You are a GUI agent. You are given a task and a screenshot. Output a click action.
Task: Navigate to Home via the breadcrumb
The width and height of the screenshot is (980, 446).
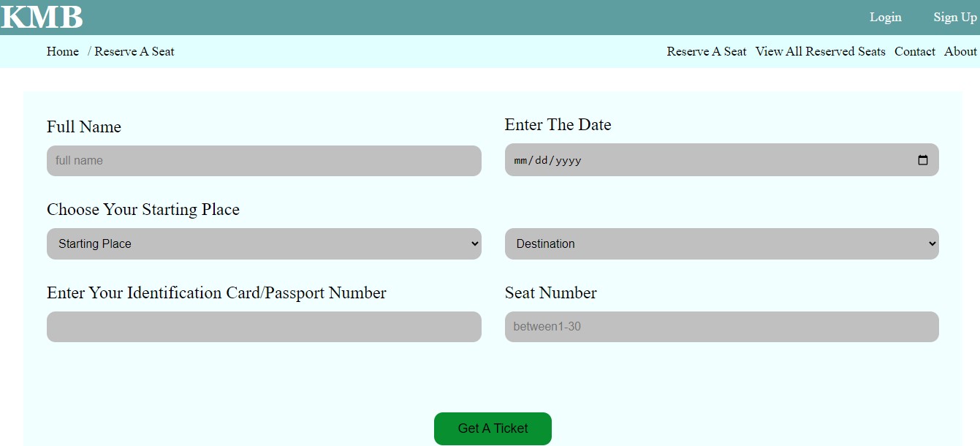[62, 51]
